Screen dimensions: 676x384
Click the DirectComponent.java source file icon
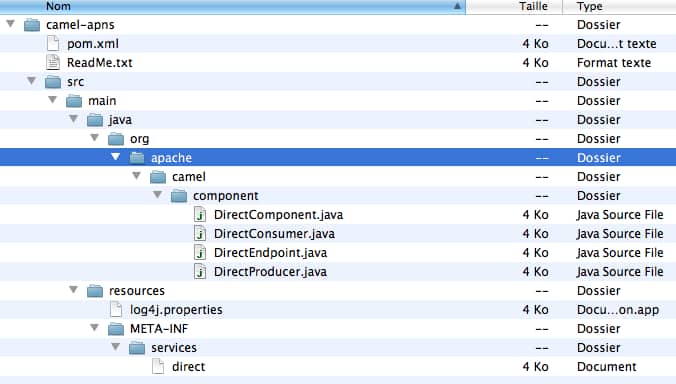click(x=200, y=215)
